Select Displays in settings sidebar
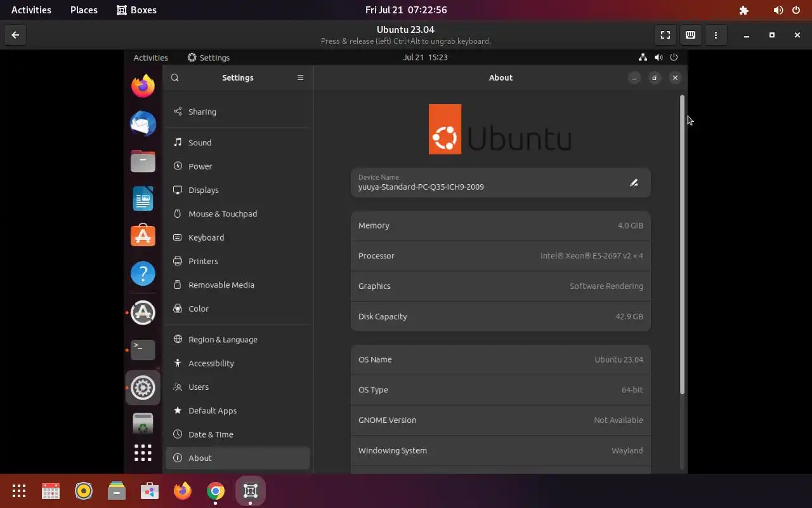Image resolution: width=812 pixels, height=508 pixels. 238,190
